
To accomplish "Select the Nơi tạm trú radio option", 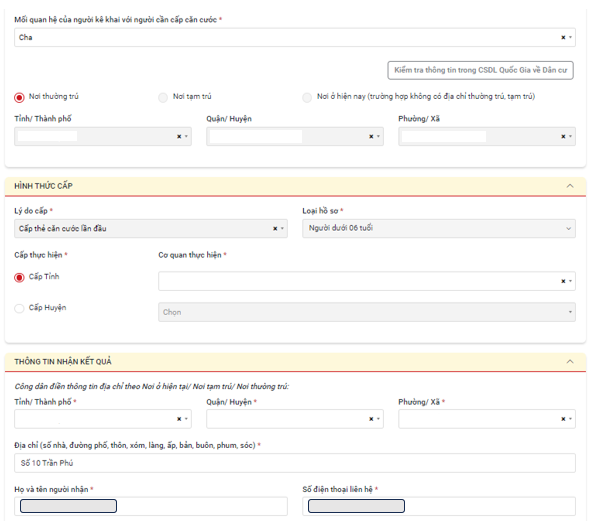I will pos(163,98).
